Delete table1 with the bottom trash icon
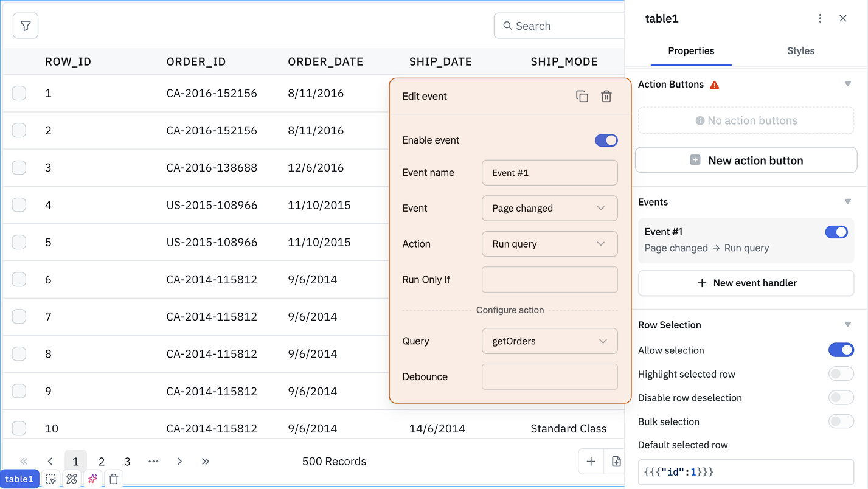The image size is (868, 489). click(x=114, y=479)
